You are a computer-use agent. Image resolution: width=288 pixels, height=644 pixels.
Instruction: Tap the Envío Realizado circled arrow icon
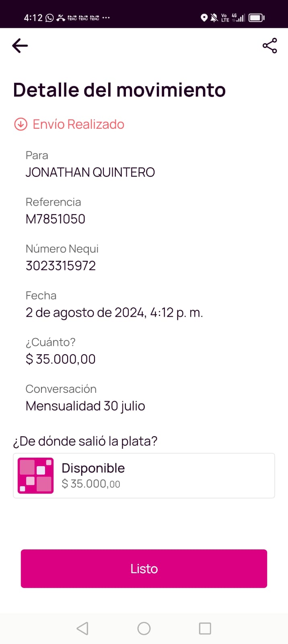21,124
